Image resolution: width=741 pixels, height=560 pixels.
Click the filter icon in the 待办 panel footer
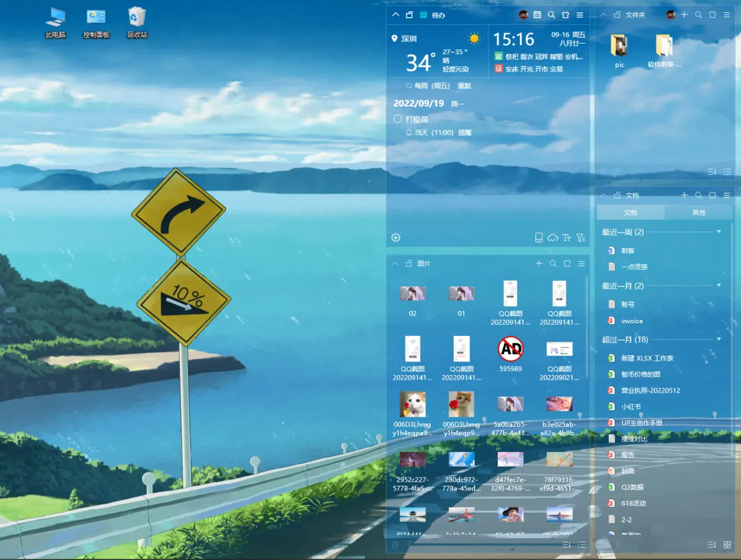click(x=581, y=238)
